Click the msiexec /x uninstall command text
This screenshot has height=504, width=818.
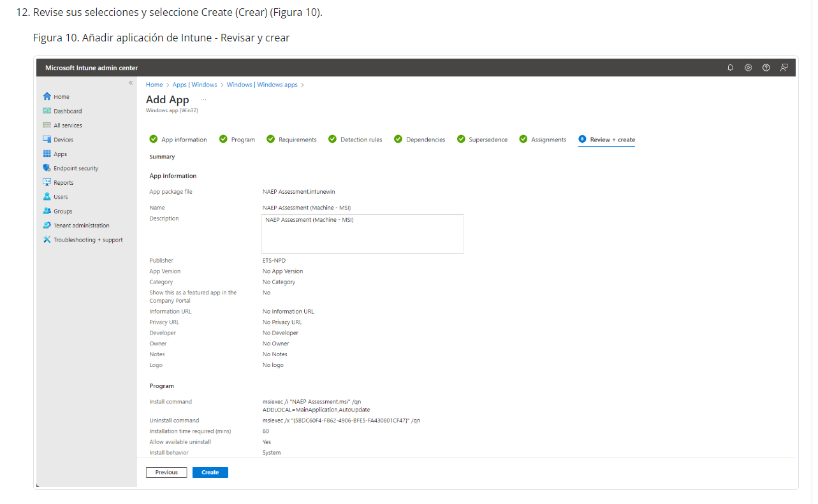click(x=341, y=421)
